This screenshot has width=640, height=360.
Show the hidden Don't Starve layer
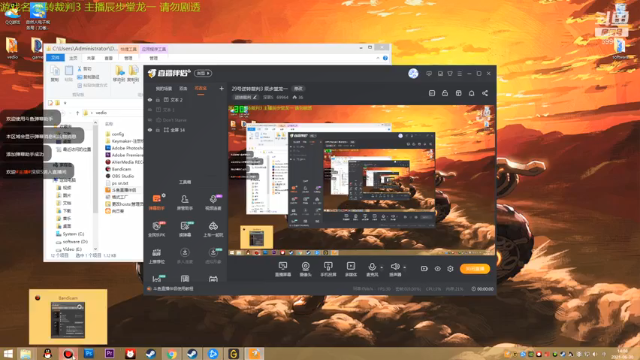coord(150,120)
